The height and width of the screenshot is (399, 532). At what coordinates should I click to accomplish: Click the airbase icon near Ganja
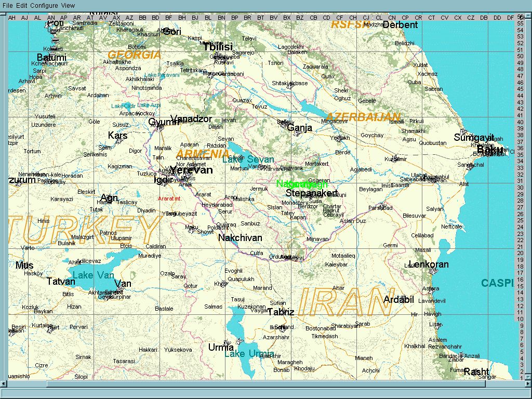point(297,134)
